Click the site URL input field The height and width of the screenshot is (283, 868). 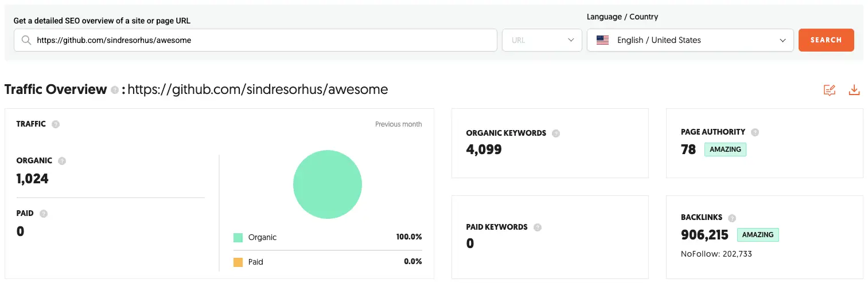(x=255, y=40)
